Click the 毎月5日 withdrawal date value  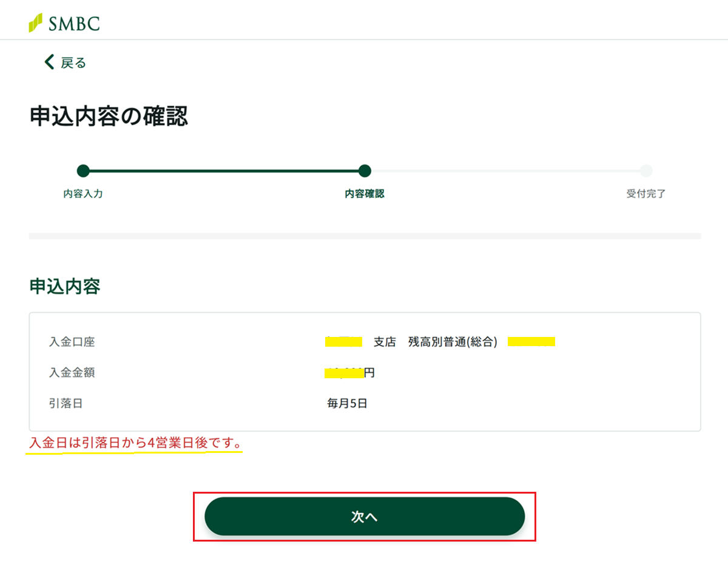click(347, 403)
